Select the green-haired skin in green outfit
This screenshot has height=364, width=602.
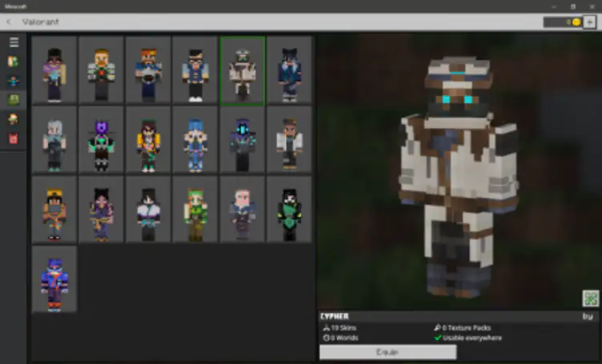[x=195, y=210]
